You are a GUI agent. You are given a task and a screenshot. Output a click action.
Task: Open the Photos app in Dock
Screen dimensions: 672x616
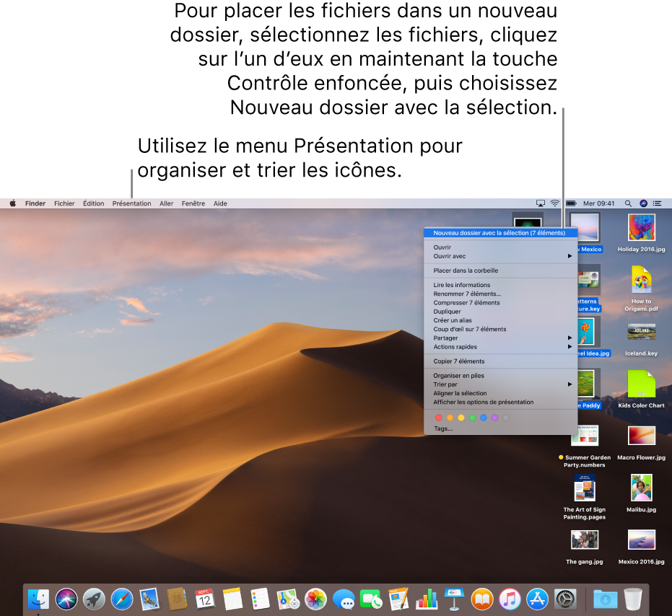pos(315,599)
